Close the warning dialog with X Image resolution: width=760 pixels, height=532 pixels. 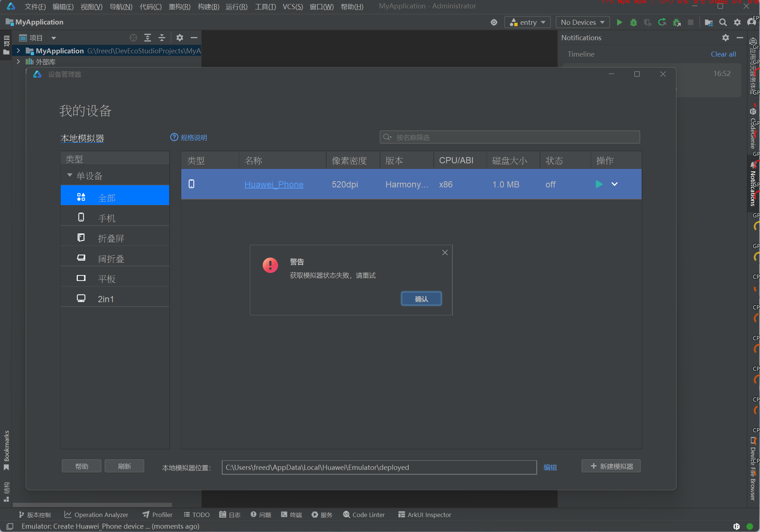click(x=445, y=252)
